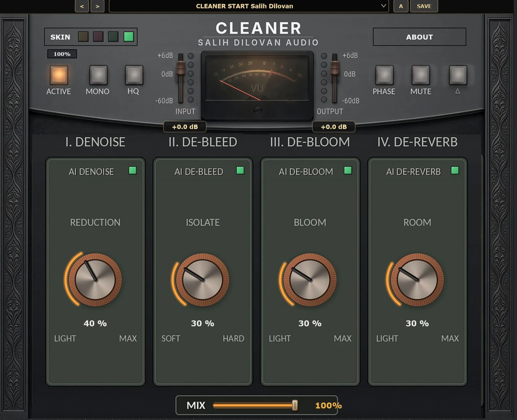Click the MIX slider handle

(295, 405)
